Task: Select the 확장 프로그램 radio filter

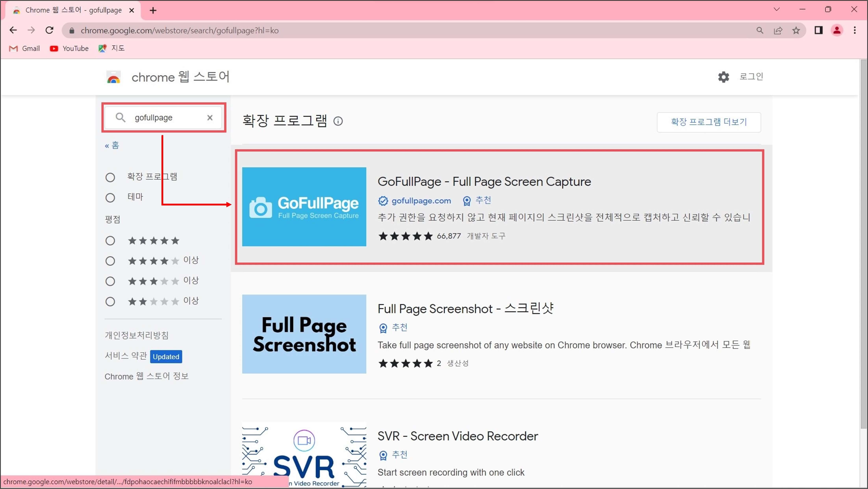Action: [110, 177]
